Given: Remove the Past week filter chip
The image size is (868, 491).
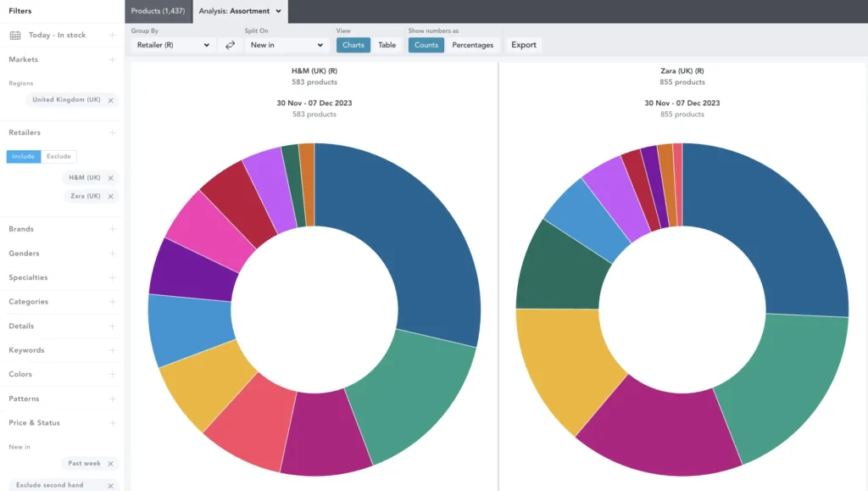Looking at the screenshot, I should [111, 464].
